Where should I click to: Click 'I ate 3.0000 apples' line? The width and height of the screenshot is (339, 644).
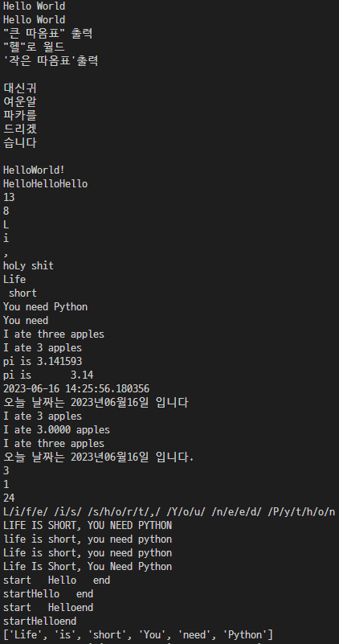coord(57,430)
